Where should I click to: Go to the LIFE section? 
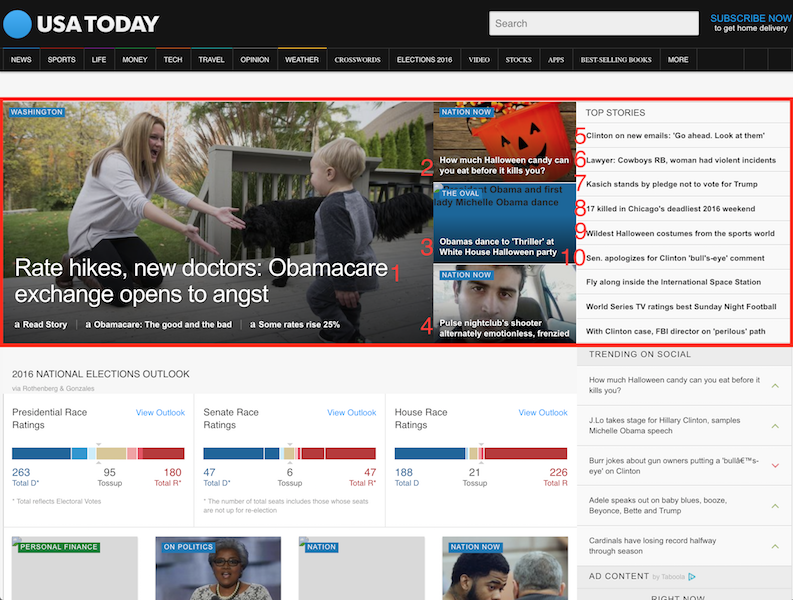click(99, 60)
